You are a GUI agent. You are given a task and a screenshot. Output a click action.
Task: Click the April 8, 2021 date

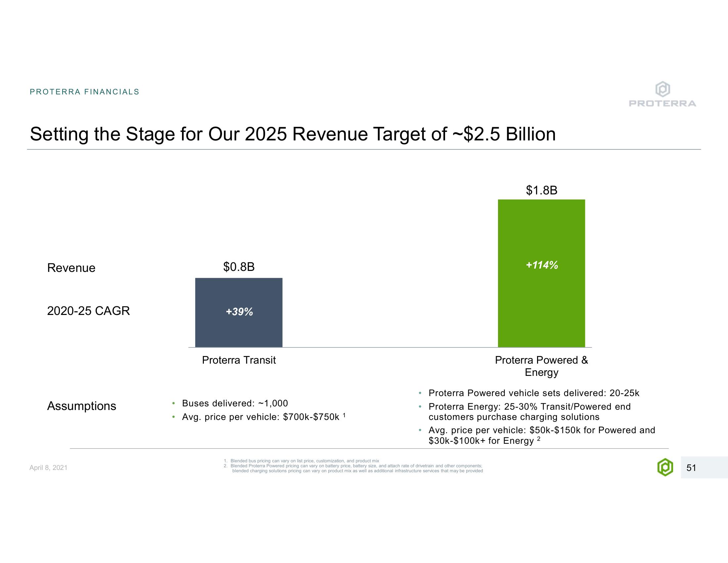pos(48,468)
